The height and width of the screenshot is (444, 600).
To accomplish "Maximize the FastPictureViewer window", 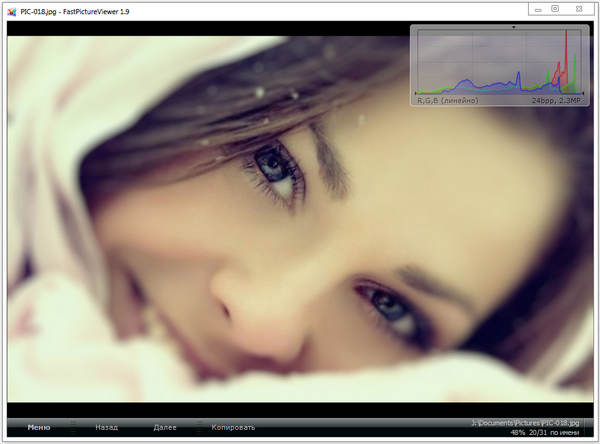I will (x=555, y=9).
